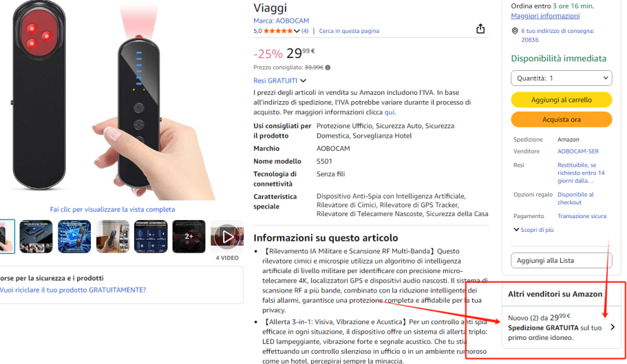Open the star rating dropdown chevron

297,31
